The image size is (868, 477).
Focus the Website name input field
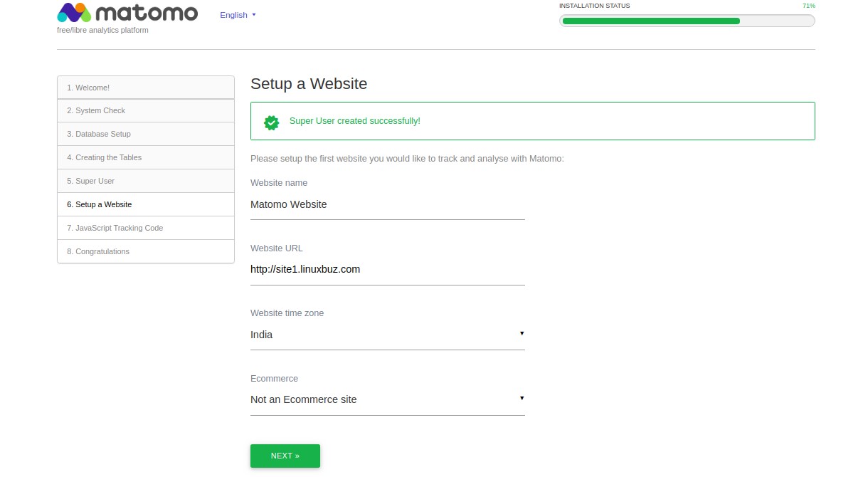pos(388,204)
